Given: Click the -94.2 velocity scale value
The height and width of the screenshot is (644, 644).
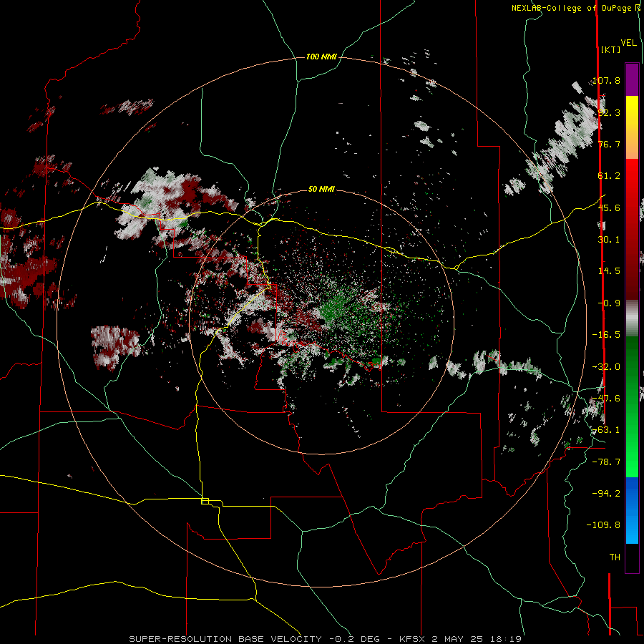Looking at the screenshot, I should pyautogui.click(x=606, y=493).
